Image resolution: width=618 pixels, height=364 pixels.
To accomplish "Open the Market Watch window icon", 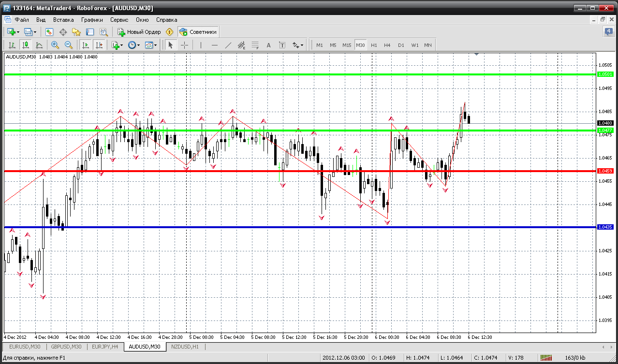I will (x=49, y=32).
